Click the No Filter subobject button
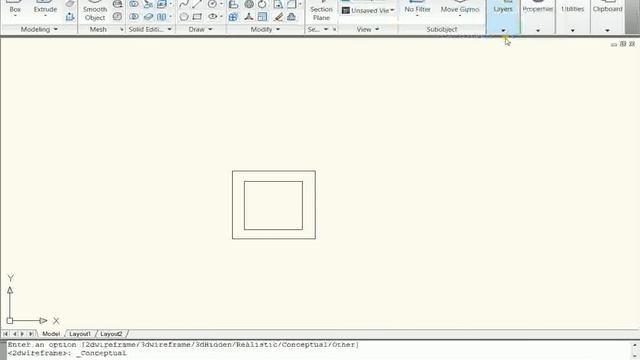The width and height of the screenshot is (640, 360). click(418, 9)
